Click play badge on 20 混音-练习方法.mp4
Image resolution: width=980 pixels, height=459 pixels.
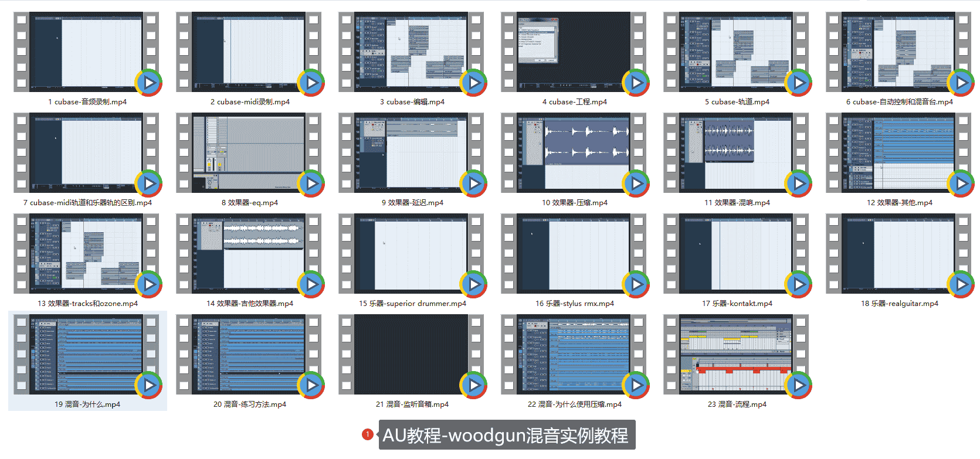[x=311, y=385]
